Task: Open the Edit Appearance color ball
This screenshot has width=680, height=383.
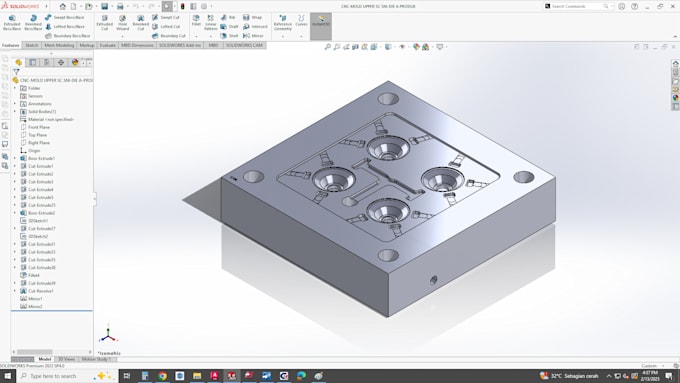Action: [x=416, y=47]
